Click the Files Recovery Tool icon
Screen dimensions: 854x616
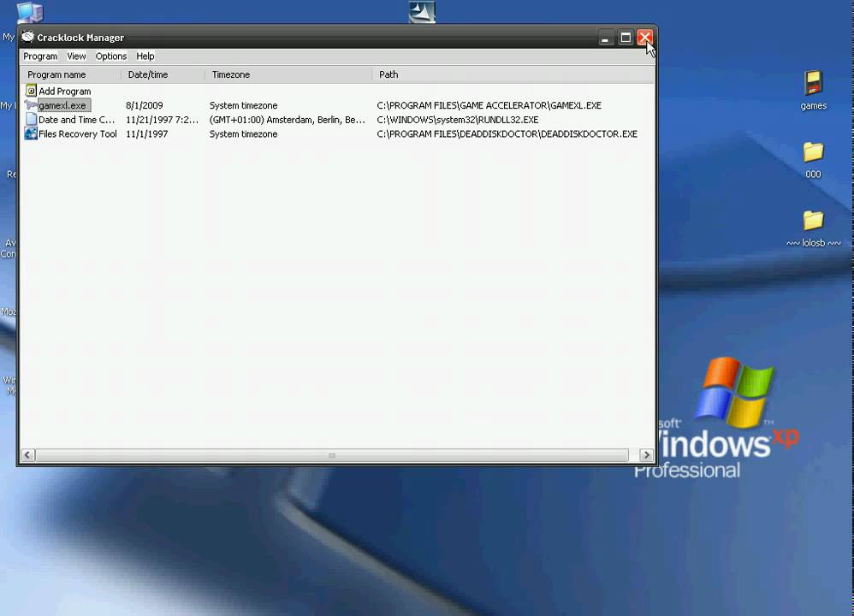31,133
